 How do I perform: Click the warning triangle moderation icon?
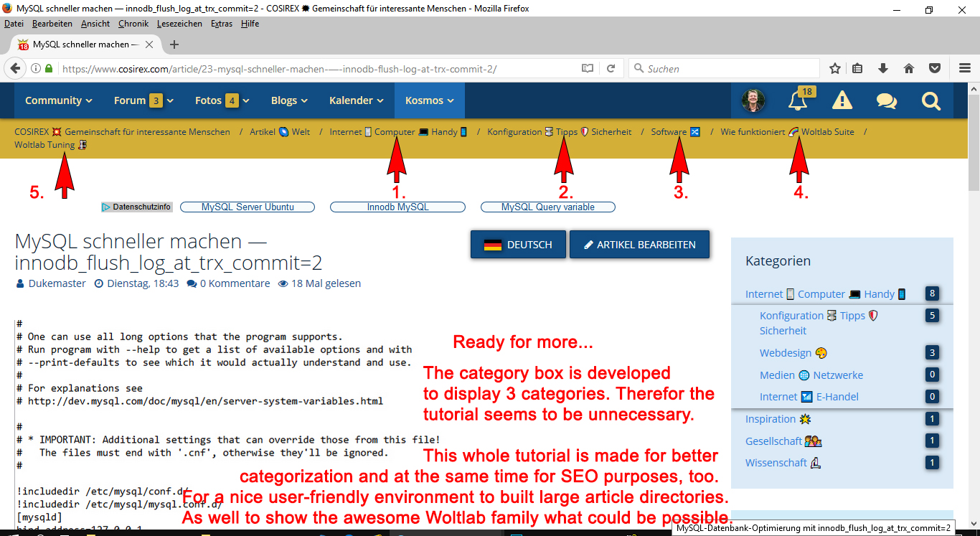tap(842, 101)
